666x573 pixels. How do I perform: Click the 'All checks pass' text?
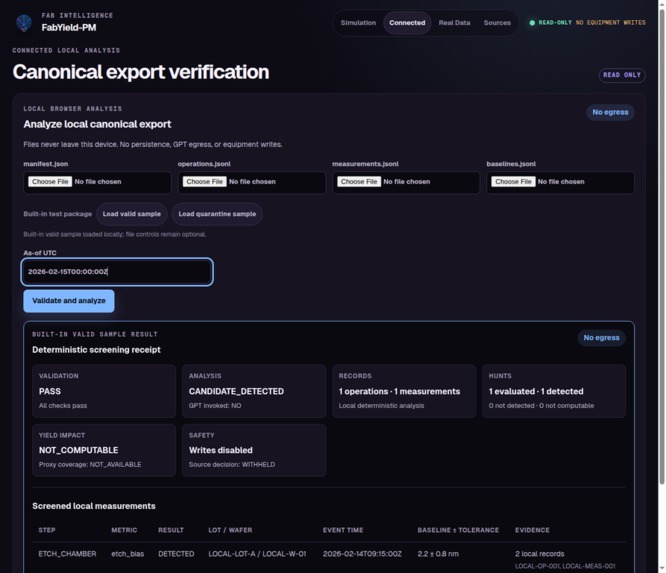click(63, 406)
